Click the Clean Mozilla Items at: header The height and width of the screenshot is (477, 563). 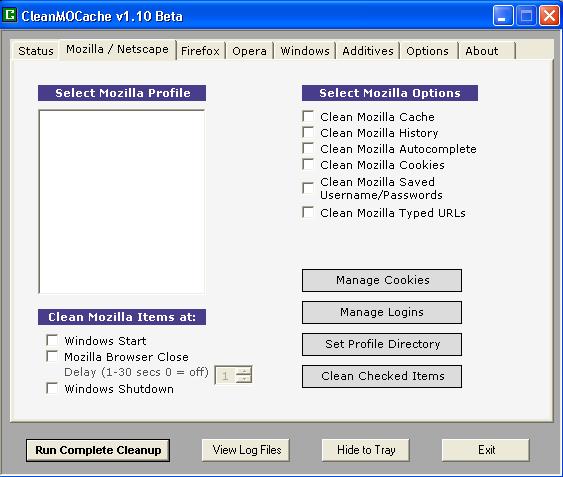(x=122, y=317)
